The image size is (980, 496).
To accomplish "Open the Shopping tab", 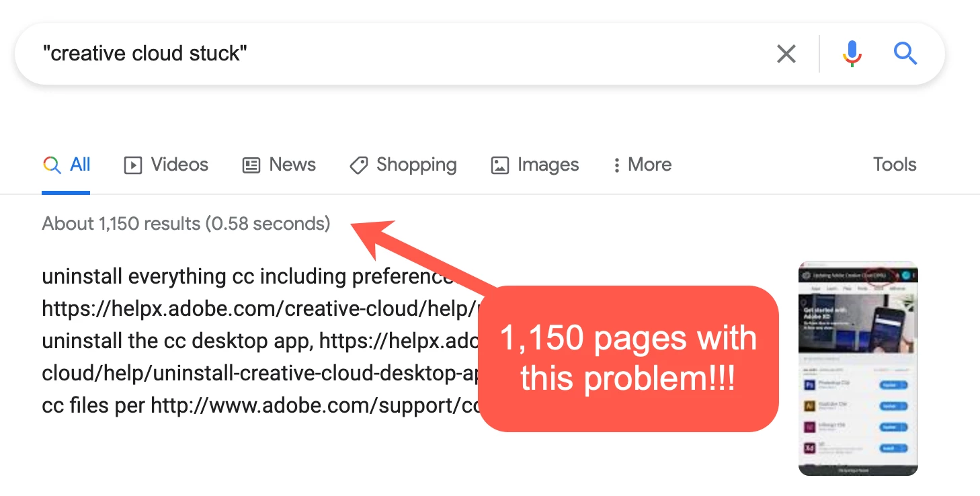I will 403,165.
